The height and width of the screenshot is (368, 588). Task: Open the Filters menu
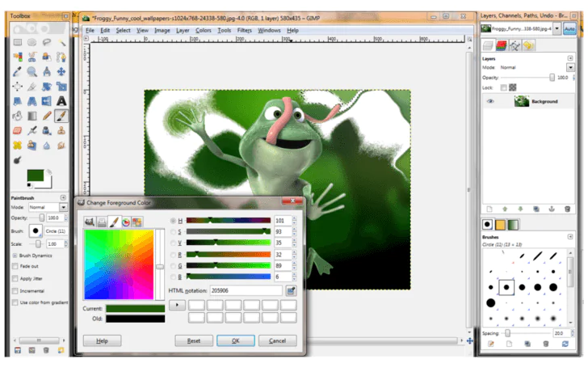[244, 30]
